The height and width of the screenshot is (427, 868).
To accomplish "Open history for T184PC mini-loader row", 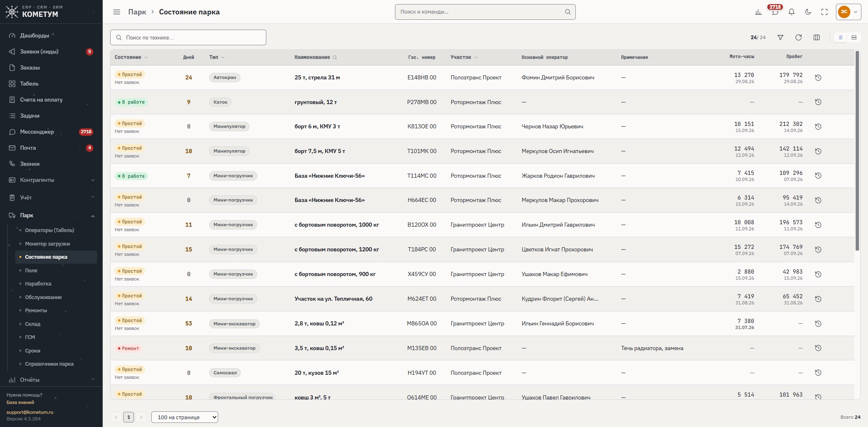I will [818, 250].
